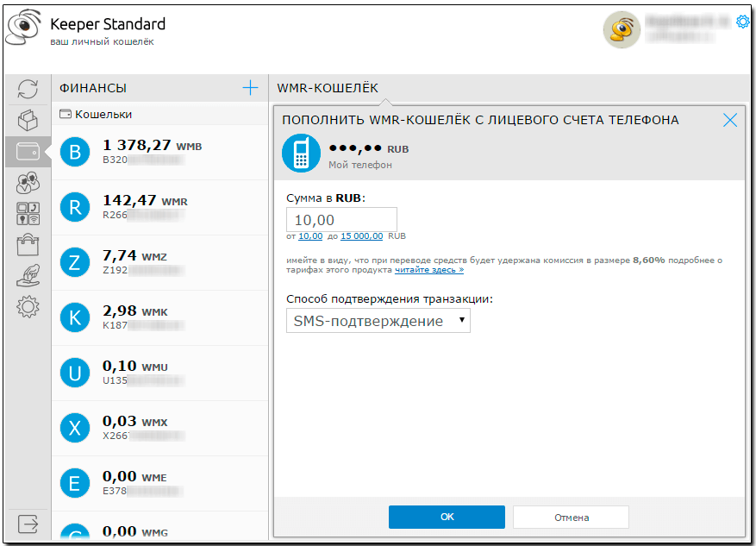
Task: Open profile settings blue gear icon
Action: [x=743, y=22]
